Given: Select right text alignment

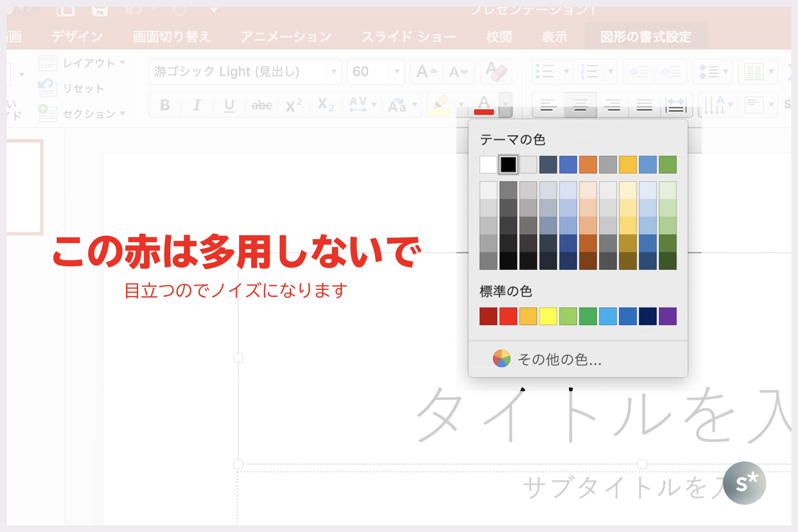Looking at the screenshot, I should pos(612,105).
